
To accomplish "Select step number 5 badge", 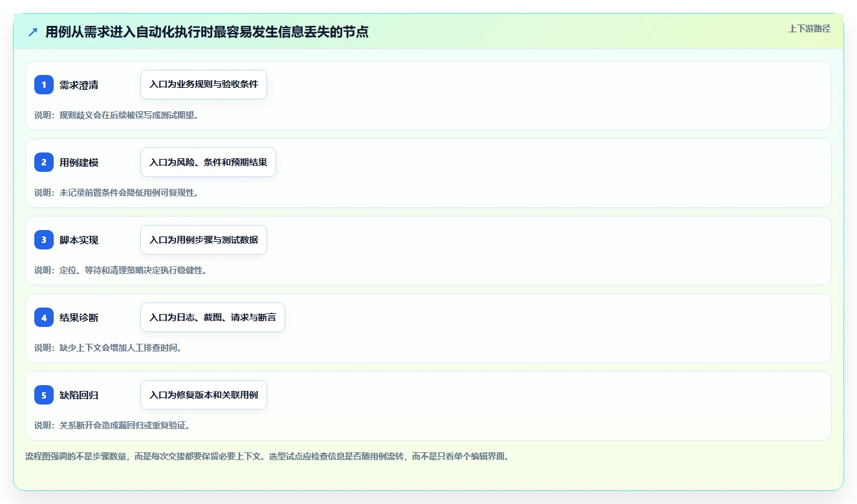I will pyautogui.click(x=44, y=395).
